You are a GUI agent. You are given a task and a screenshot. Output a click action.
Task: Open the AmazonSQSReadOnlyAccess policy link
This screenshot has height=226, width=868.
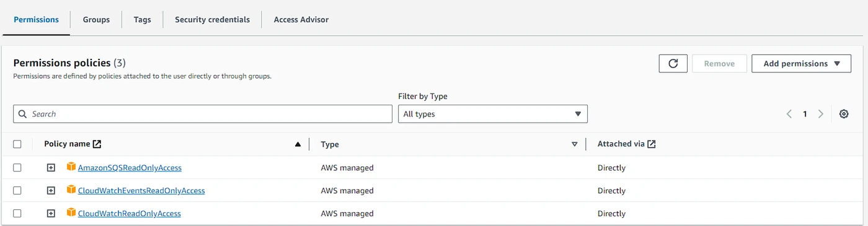click(x=130, y=168)
